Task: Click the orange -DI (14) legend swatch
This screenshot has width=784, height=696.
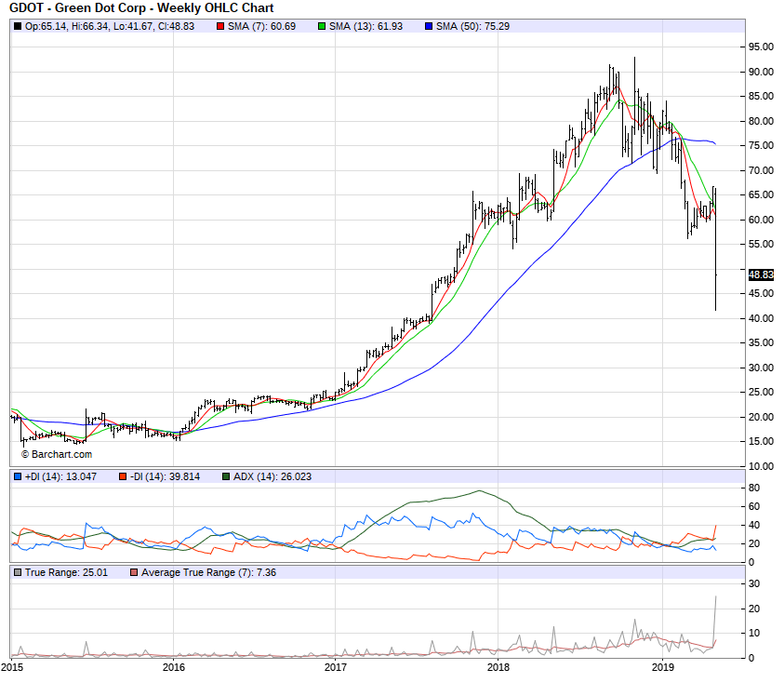Action: pyautogui.click(x=123, y=476)
